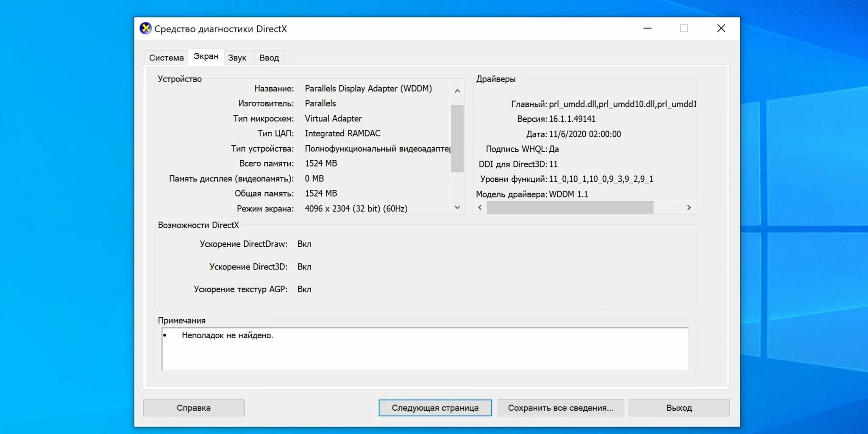The height and width of the screenshot is (434, 868).
Task: Close the DirectX diagnostic window
Action: [721, 28]
